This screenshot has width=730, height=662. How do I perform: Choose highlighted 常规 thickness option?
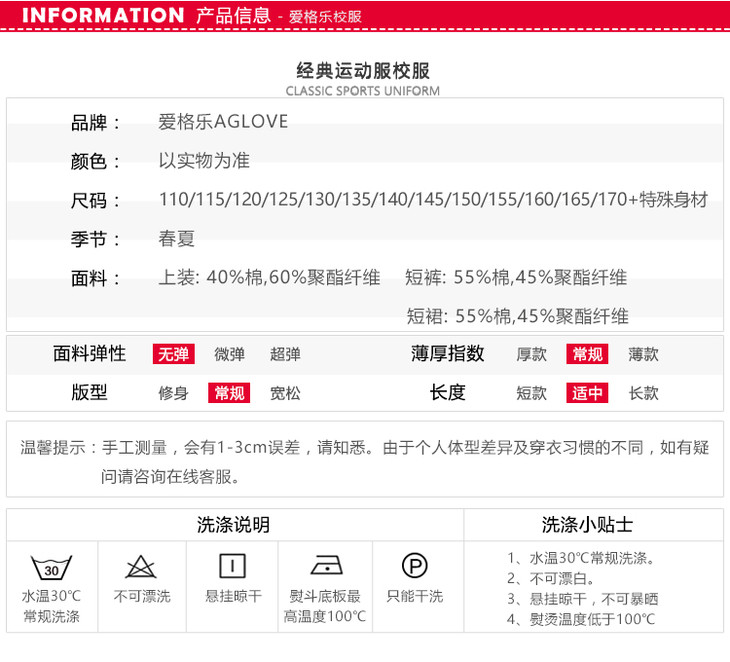pyautogui.click(x=587, y=354)
